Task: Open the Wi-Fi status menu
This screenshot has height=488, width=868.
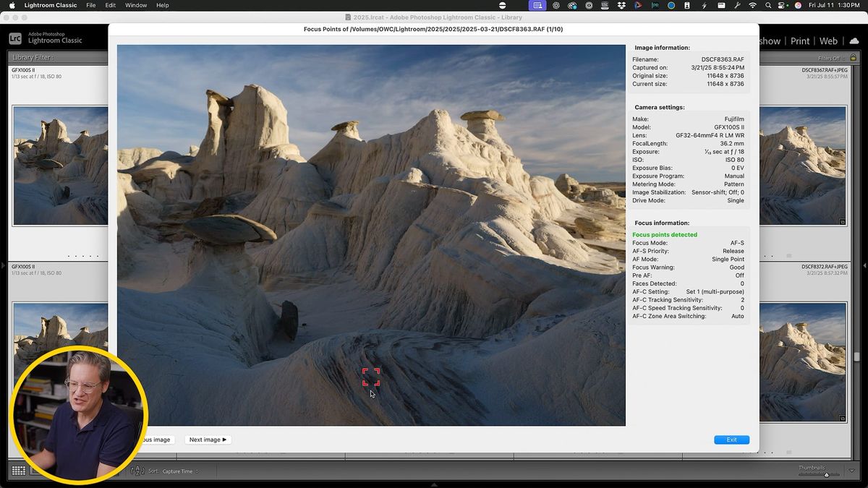Action: pyautogui.click(x=752, y=5)
